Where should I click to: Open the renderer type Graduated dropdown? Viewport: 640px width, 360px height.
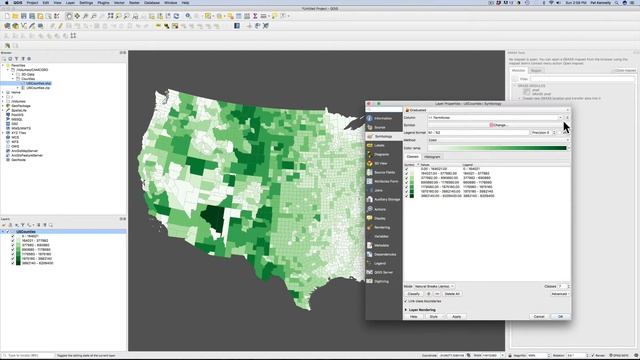click(x=487, y=110)
